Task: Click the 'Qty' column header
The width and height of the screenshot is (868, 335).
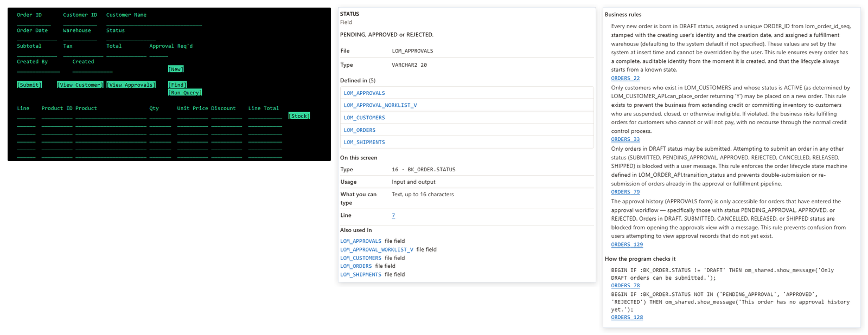Action: point(154,108)
